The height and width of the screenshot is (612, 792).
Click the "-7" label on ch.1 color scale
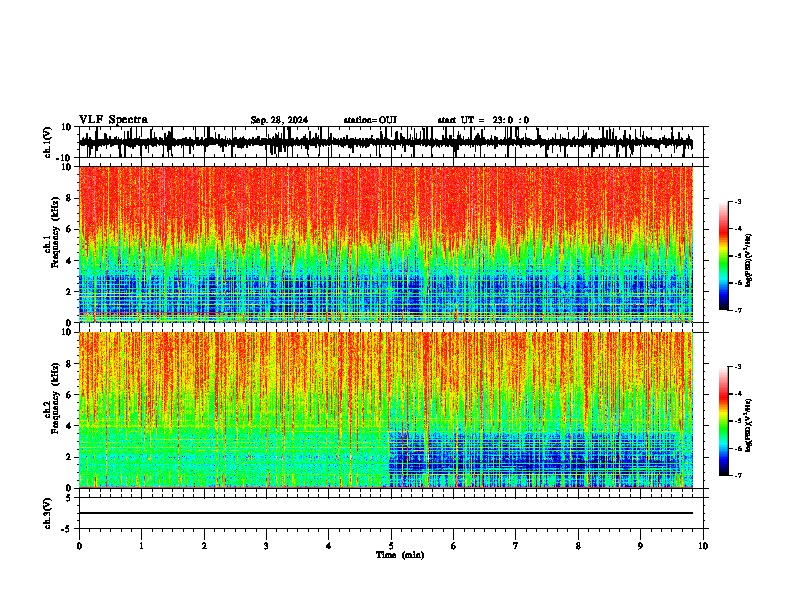(x=738, y=310)
